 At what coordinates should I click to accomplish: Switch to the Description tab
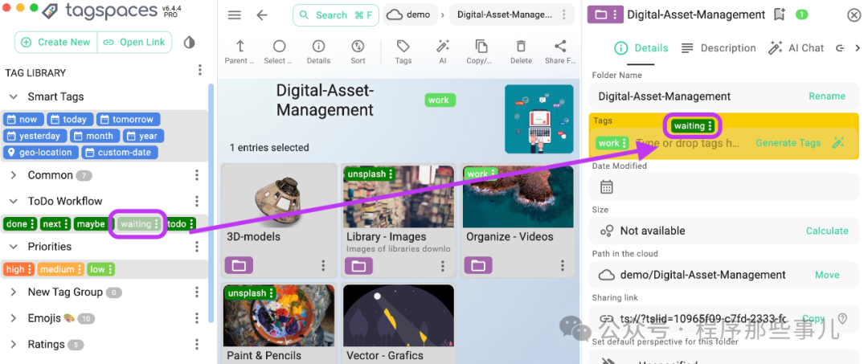718,48
